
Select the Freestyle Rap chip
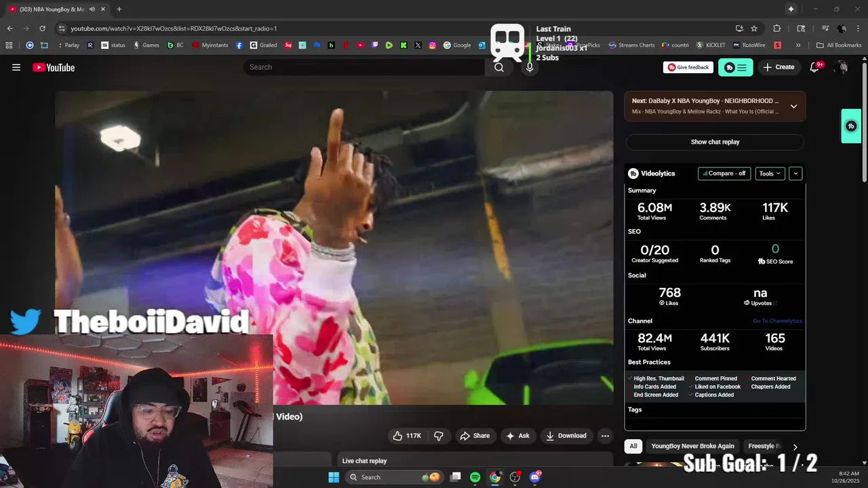[x=764, y=446]
